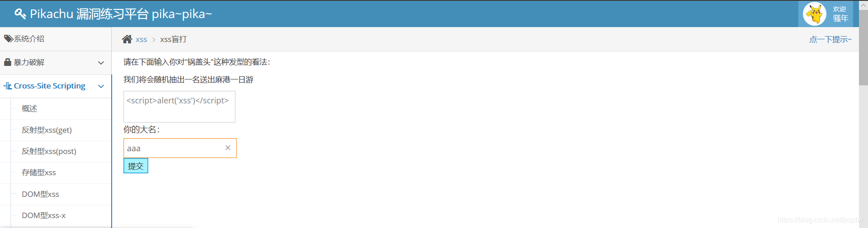This screenshot has width=868, height=228.
Task: Click the Pikachu avatar image
Action: [815, 14]
